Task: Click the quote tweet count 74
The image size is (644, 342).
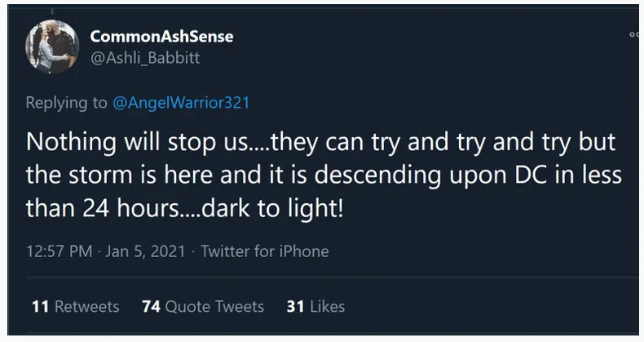Action: click(151, 307)
